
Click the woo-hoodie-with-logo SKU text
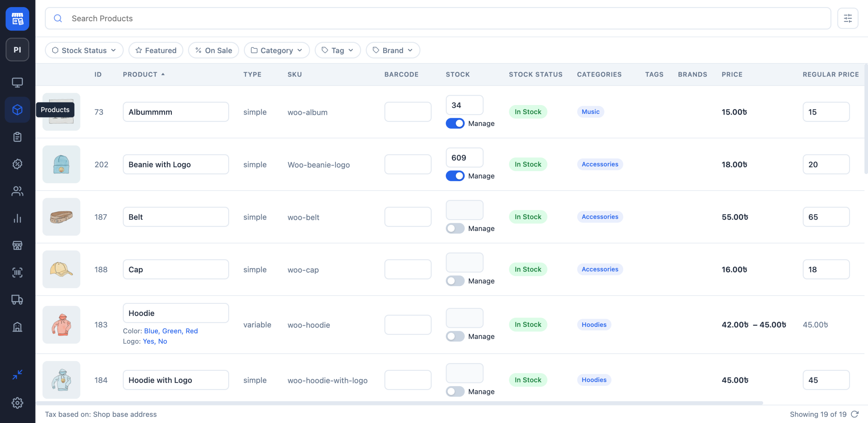click(328, 380)
